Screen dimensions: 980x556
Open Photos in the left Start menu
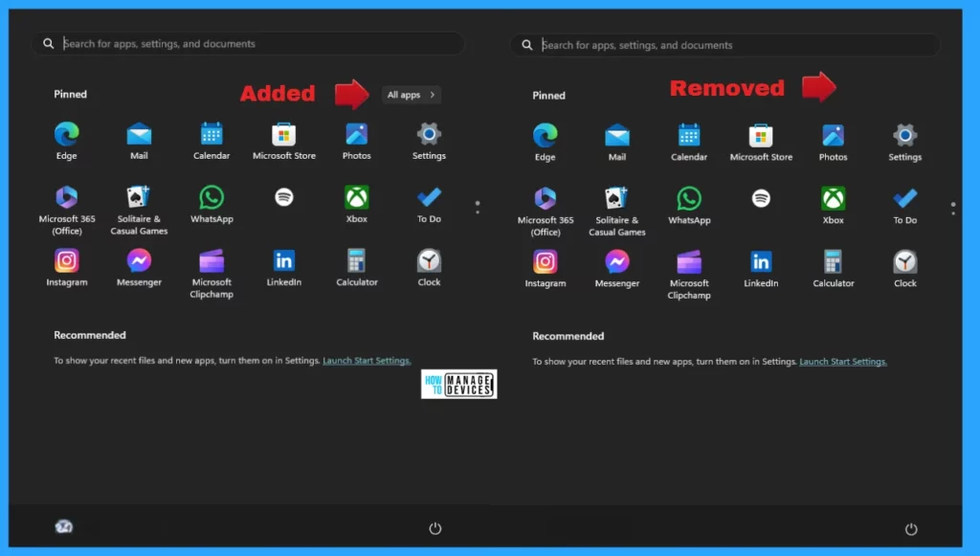pos(356,142)
